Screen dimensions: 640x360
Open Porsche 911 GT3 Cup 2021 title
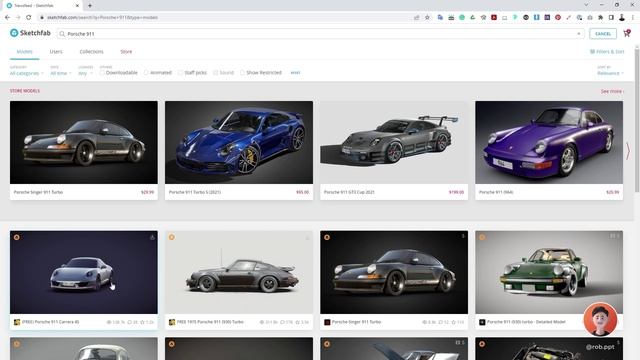coord(349,192)
